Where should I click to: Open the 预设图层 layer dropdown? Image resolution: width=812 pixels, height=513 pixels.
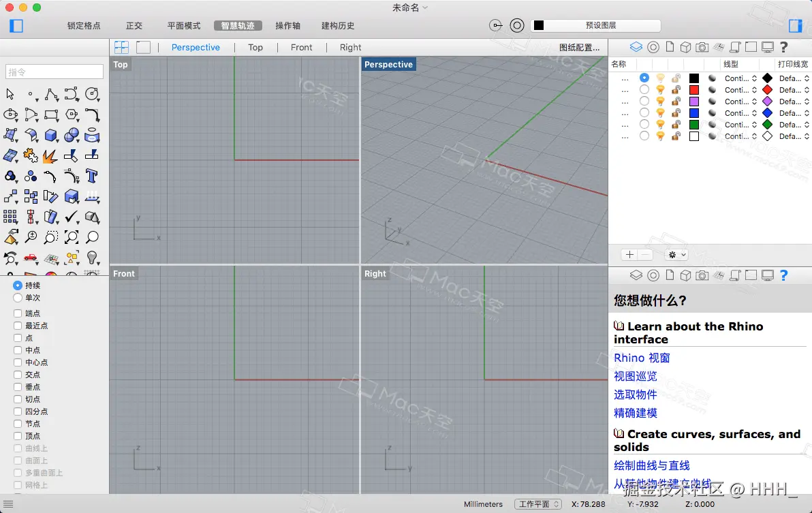coord(595,25)
